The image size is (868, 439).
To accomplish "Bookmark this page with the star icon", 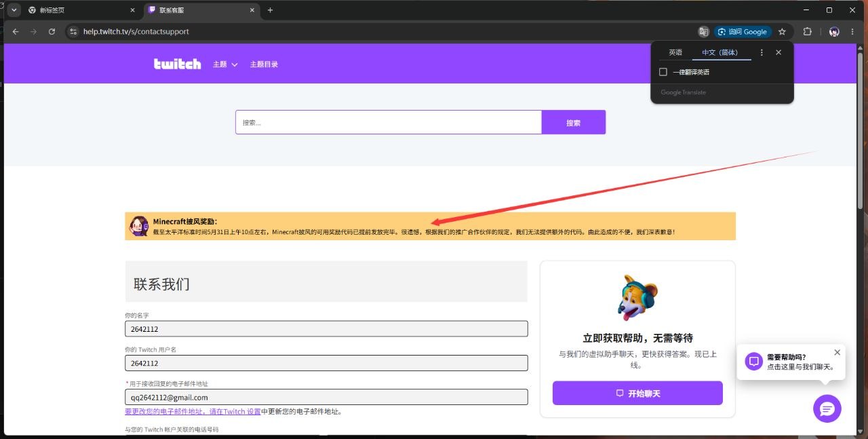I will pos(782,31).
